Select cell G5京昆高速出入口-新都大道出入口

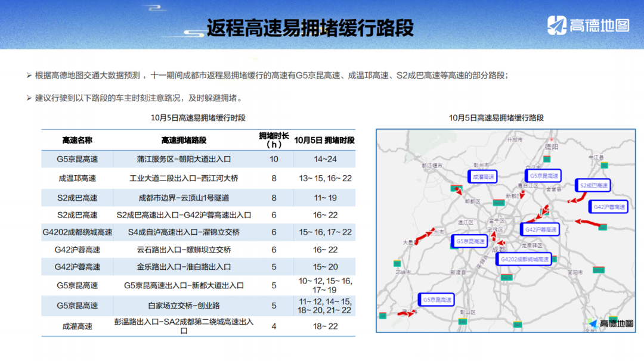coord(184,285)
